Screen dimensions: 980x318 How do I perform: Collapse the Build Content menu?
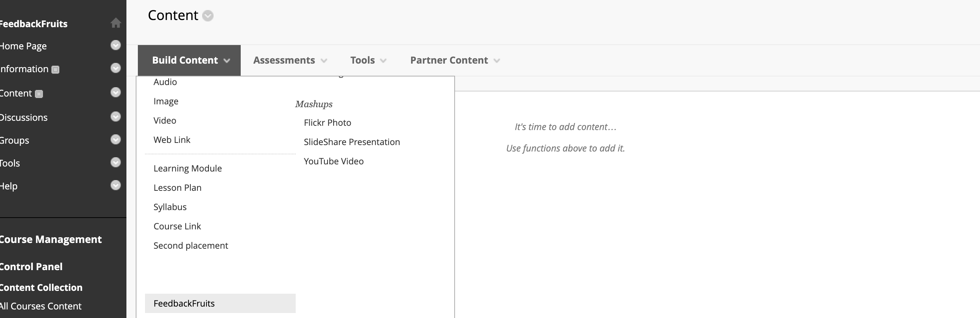click(189, 60)
